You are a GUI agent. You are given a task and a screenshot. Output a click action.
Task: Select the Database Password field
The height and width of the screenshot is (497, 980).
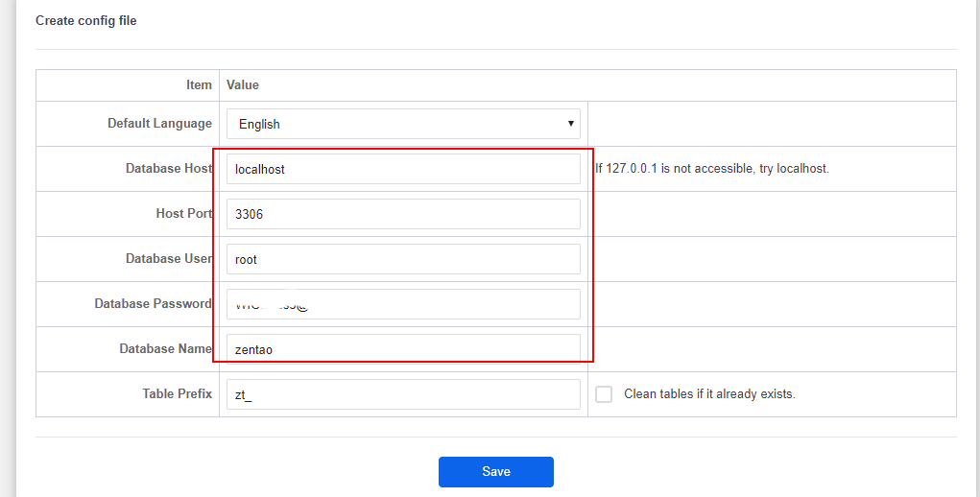(403, 304)
